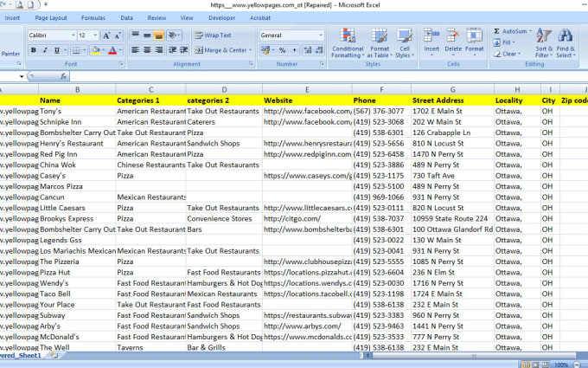The image size is (588, 368).
Task: Apply comma style
Action: pos(294,50)
